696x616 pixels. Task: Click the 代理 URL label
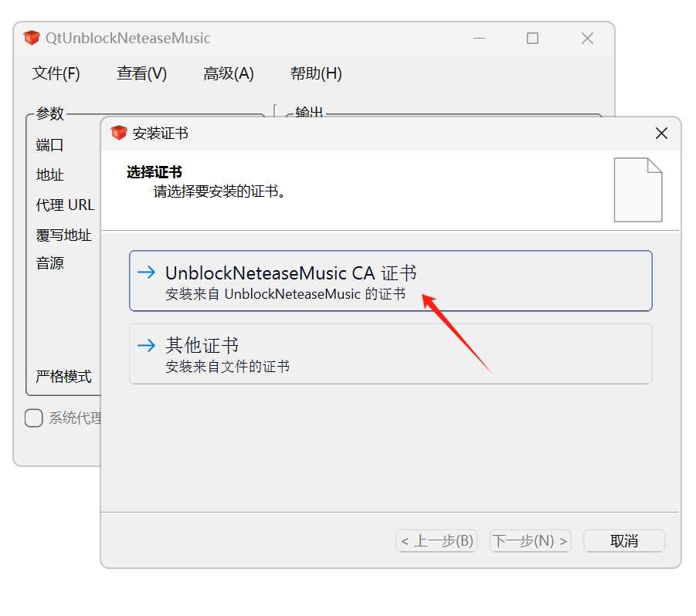(65, 205)
